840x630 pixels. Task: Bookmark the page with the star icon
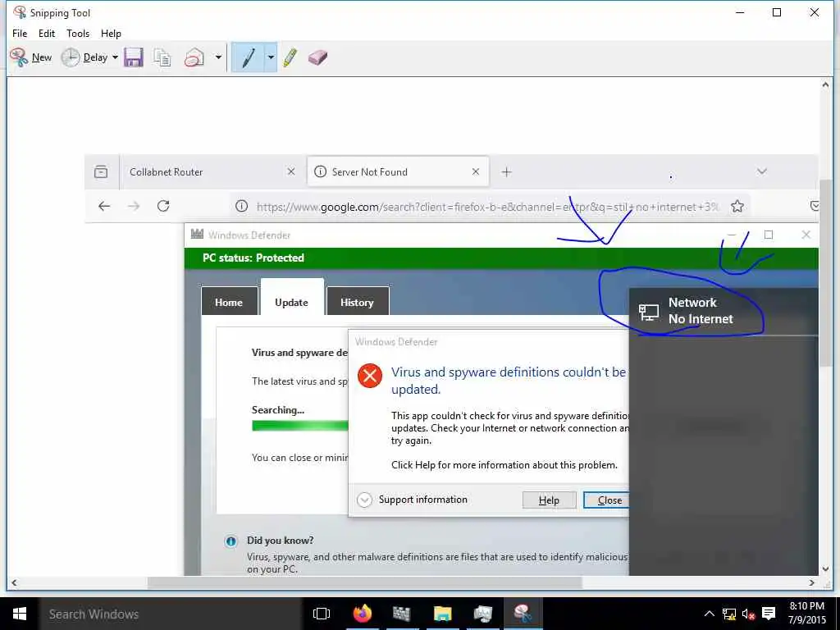[737, 206]
